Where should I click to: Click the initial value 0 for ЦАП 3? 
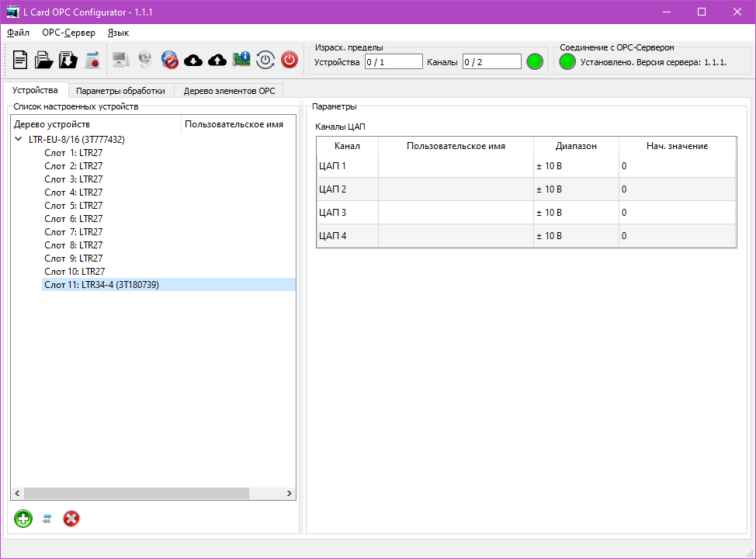[x=678, y=212]
